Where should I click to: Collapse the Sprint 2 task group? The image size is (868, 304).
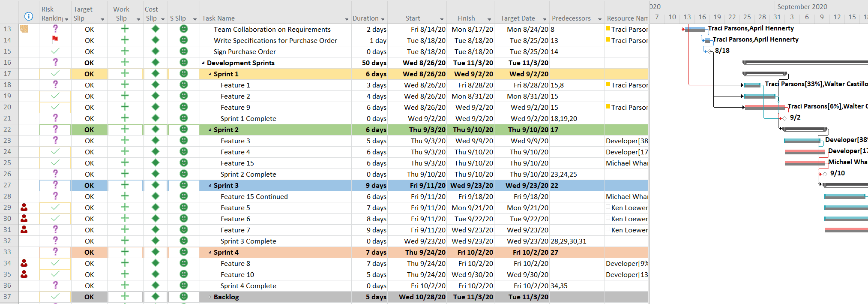click(210, 130)
